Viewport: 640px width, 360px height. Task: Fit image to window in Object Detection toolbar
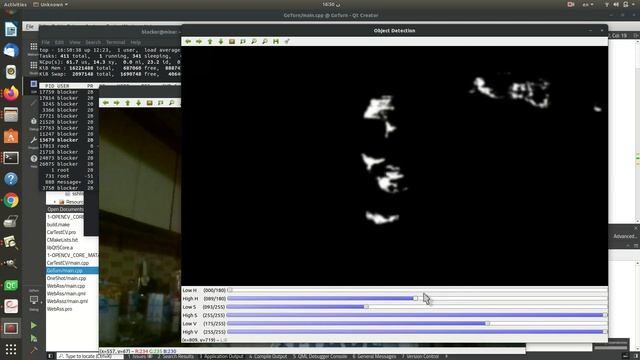pyautogui.click(x=243, y=42)
